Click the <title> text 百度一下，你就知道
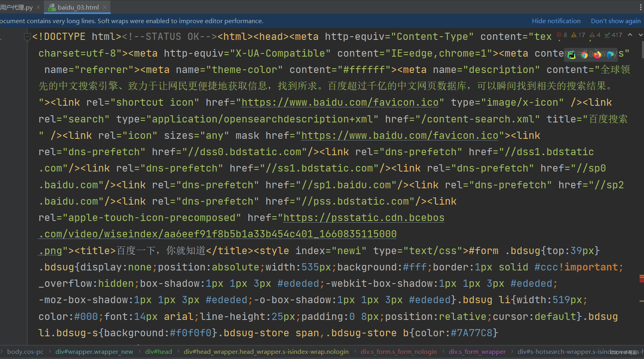Viewport: 644px width, 359px height. [x=161, y=251]
